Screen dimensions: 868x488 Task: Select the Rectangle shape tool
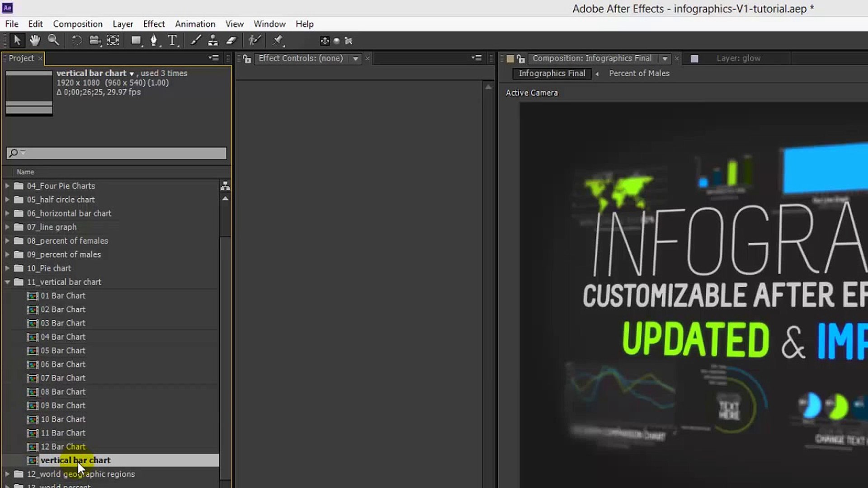point(136,41)
